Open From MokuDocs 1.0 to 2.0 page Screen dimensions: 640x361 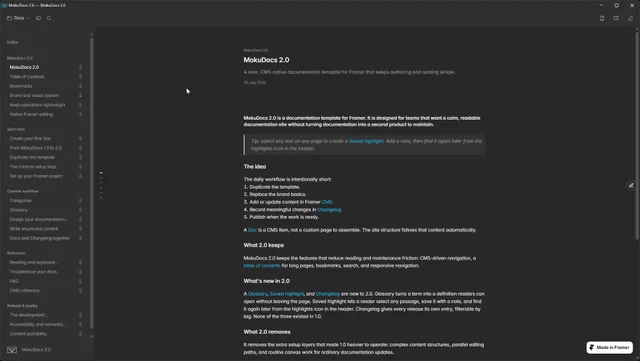pyautogui.click(x=36, y=148)
